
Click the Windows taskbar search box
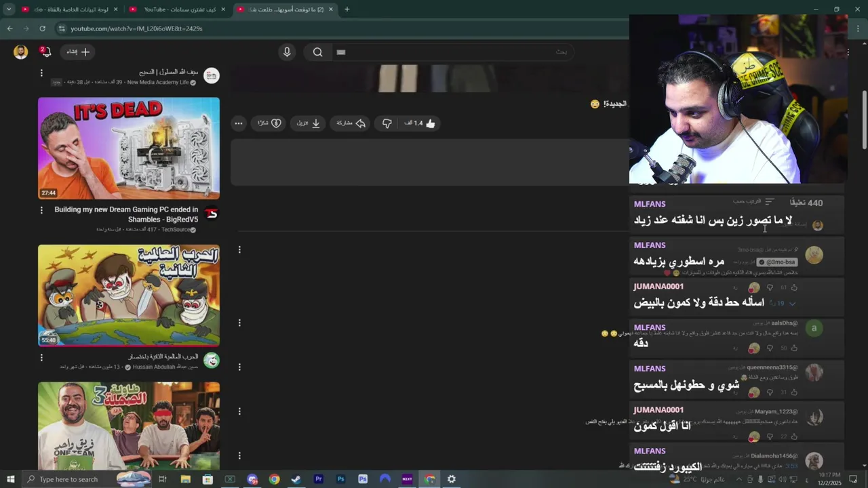click(x=87, y=479)
